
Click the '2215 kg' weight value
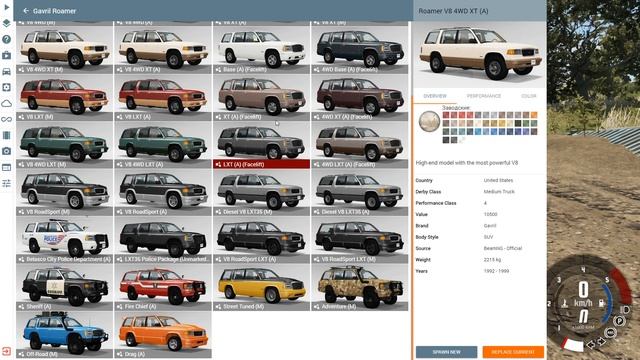pos(492,260)
